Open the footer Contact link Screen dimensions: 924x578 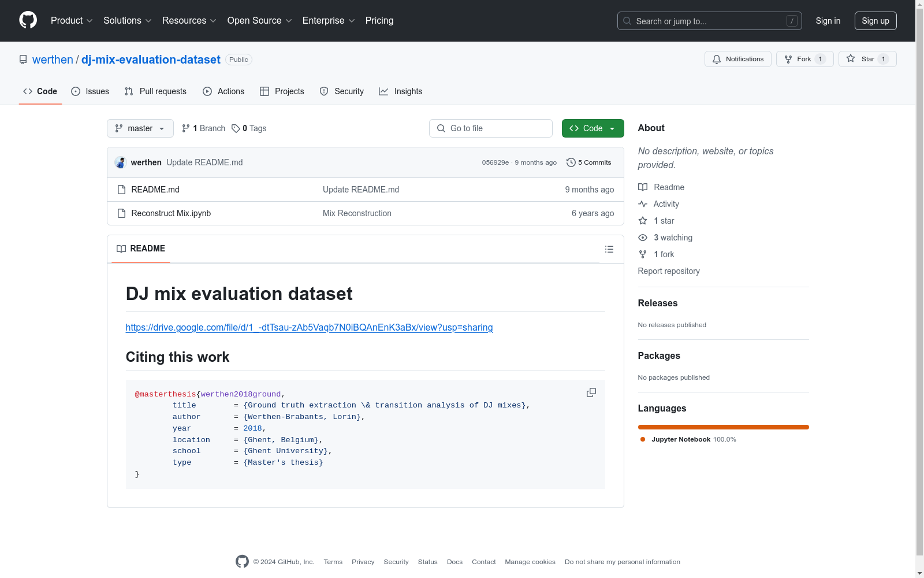click(484, 562)
